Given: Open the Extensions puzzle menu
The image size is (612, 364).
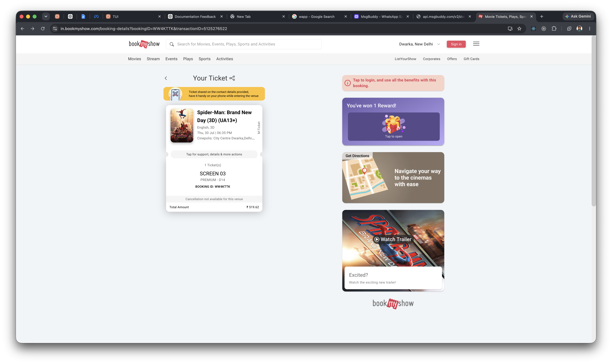Looking at the screenshot, I should point(554,29).
